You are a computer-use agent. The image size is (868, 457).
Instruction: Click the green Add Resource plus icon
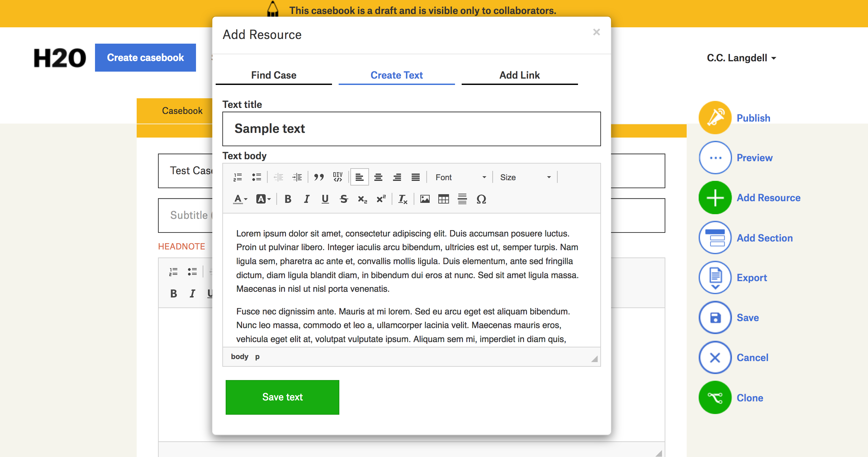click(715, 198)
